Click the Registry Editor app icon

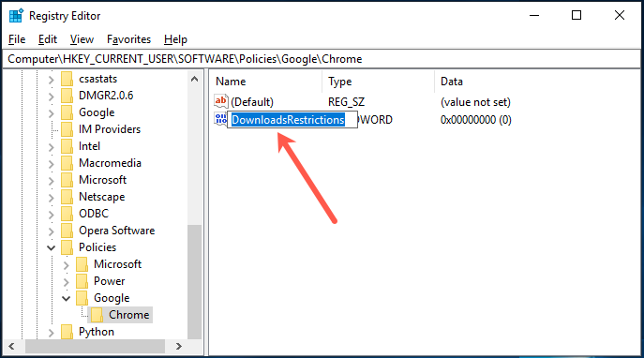(x=16, y=16)
